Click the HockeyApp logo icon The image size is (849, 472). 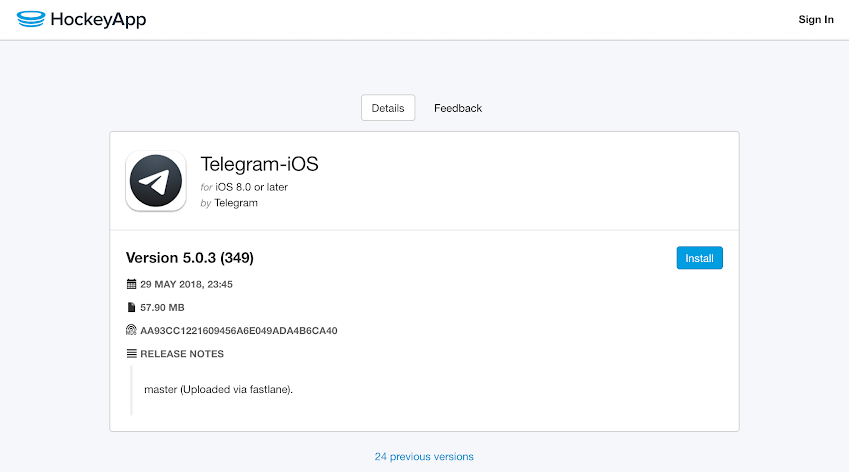(x=31, y=19)
